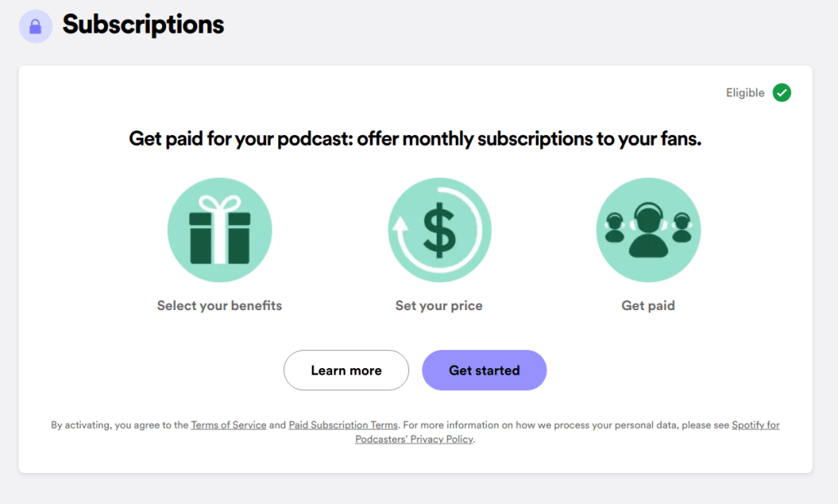Click the green Eligible checkmark icon
The height and width of the screenshot is (504, 838).
click(x=782, y=92)
